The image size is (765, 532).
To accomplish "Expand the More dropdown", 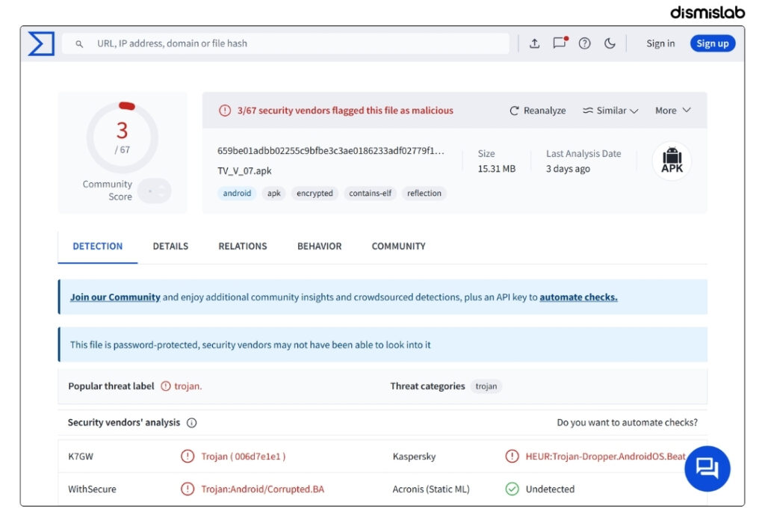I will click(x=673, y=111).
